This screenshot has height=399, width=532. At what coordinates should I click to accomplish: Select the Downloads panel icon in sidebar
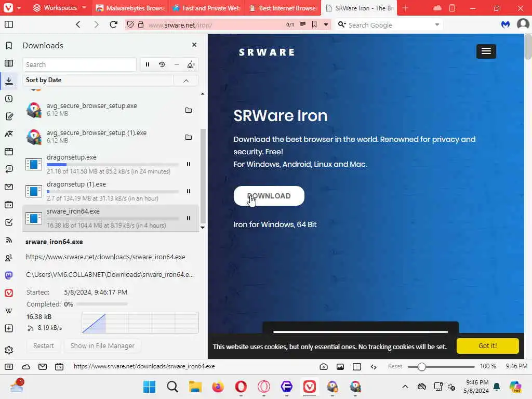click(x=9, y=81)
